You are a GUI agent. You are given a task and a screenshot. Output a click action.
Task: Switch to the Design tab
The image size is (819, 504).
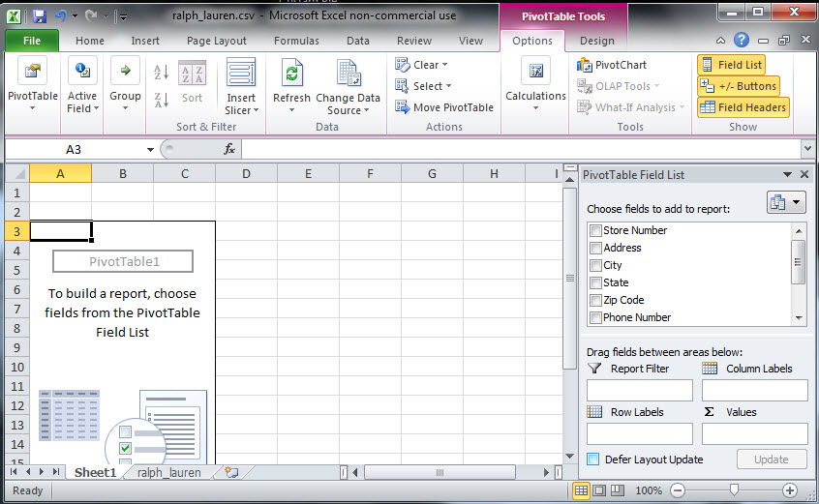click(x=597, y=41)
